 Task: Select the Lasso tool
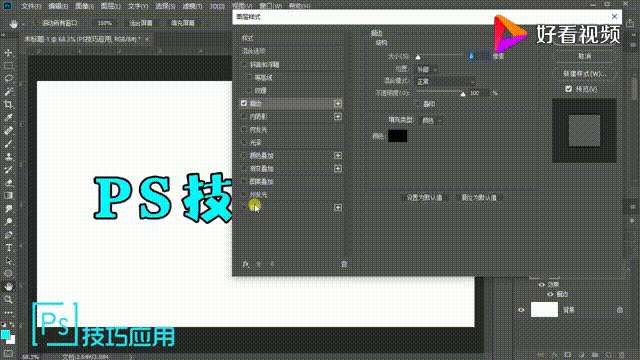(8, 78)
